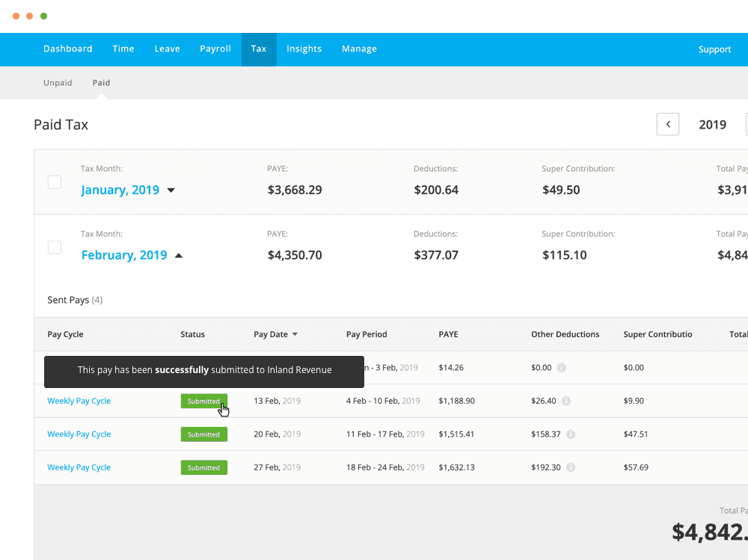Click info icon next to $192.30 deduction
Image resolution: width=748 pixels, height=560 pixels.
[x=571, y=468]
